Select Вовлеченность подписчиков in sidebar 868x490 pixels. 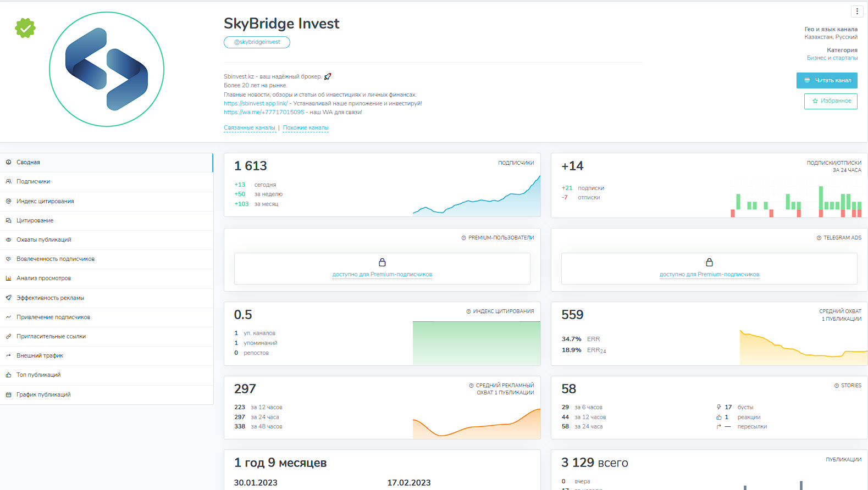pos(106,259)
